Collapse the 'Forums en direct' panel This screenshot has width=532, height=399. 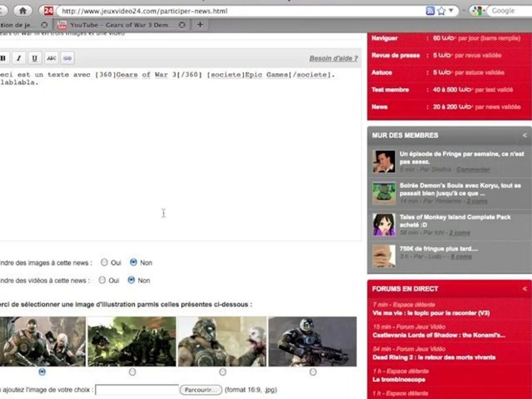pyautogui.click(x=525, y=289)
